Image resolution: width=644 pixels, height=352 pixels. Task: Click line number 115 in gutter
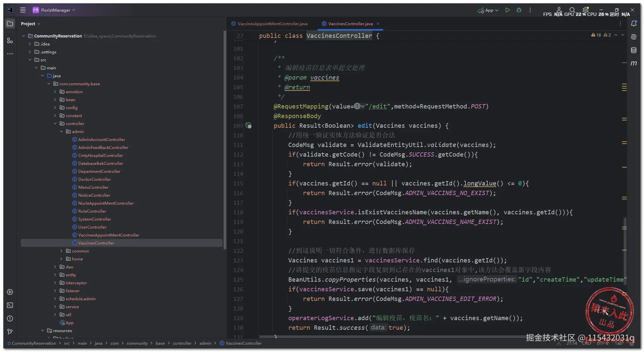(x=238, y=183)
